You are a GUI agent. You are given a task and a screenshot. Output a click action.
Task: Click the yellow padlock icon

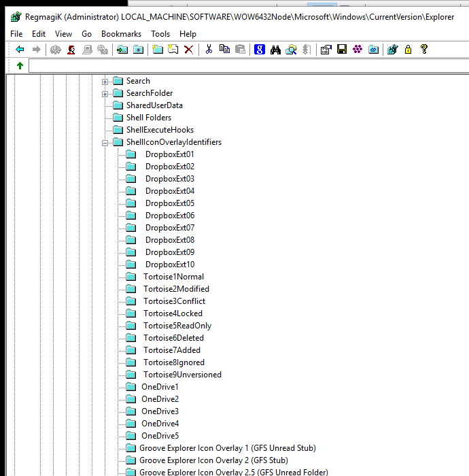pos(409,49)
